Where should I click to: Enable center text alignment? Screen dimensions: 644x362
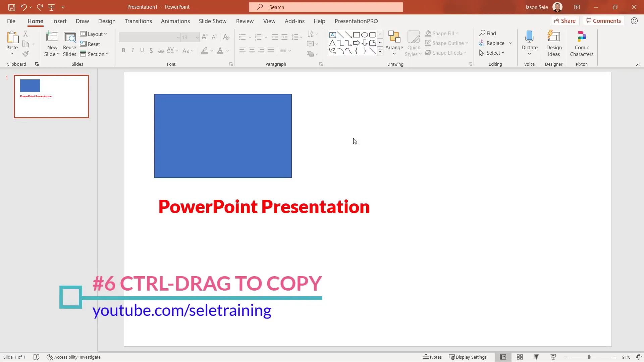[252, 50]
